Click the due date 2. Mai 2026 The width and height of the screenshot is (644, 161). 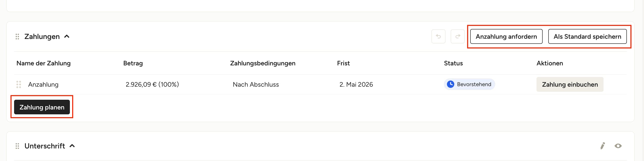tap(356, 85)
